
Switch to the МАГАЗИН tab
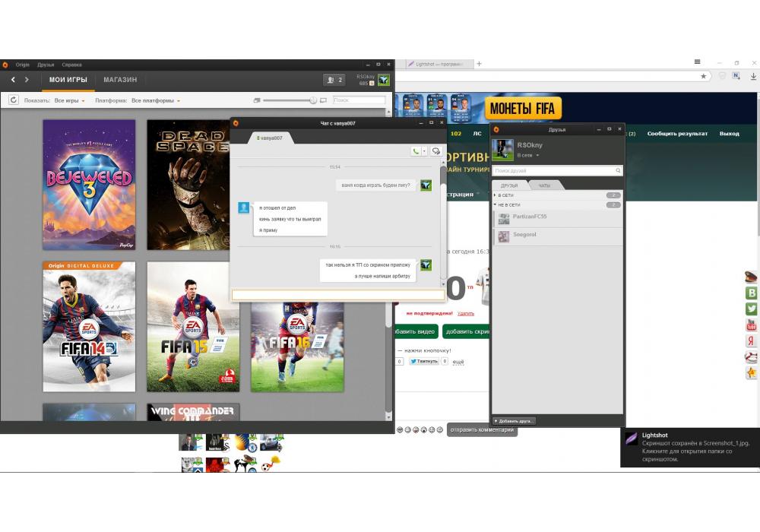[x=120, y=80]
